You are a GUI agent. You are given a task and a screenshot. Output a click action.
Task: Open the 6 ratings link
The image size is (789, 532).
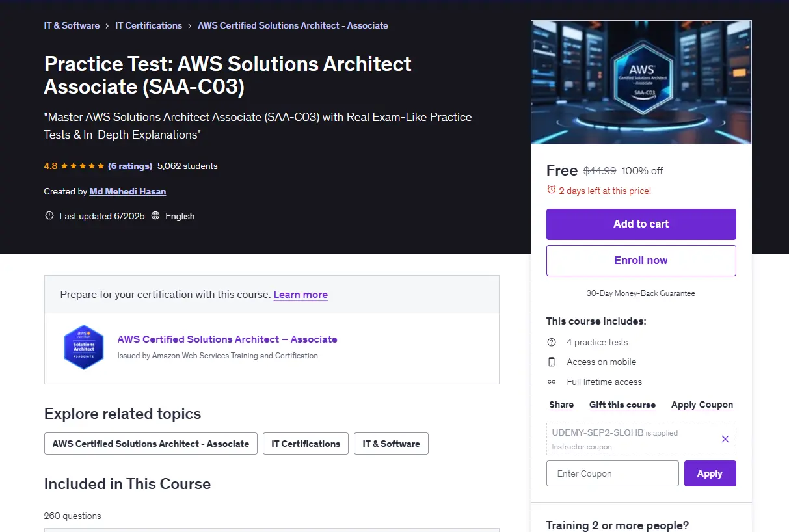(130, 166)
